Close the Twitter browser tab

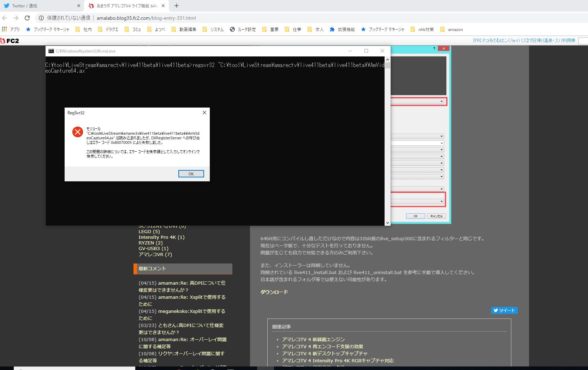78,6
